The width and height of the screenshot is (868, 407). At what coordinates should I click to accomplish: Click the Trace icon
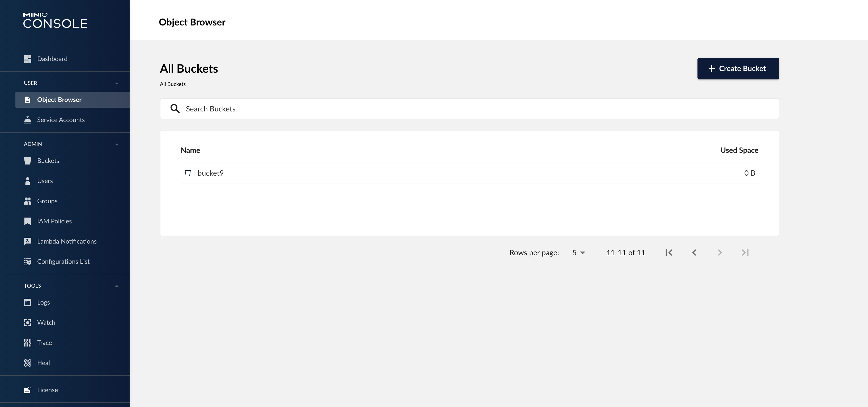point(28,343)
